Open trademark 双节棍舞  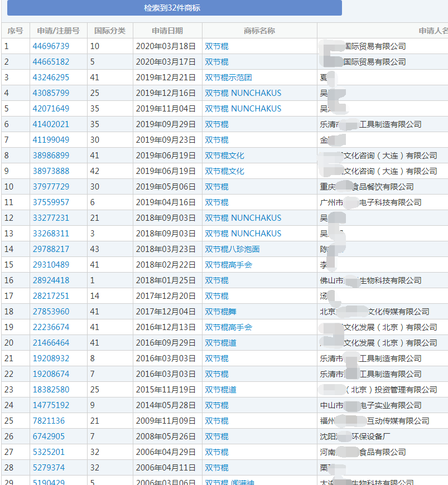pos(220,312)
